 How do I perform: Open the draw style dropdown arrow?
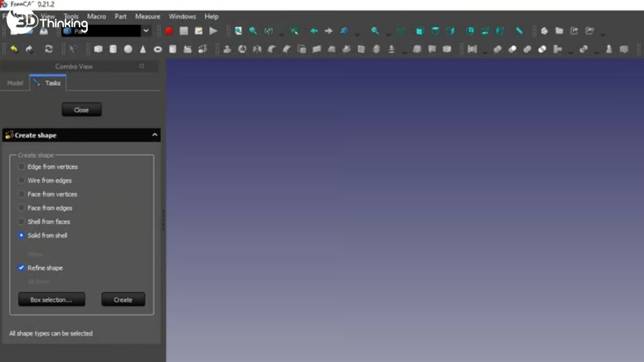tap(282, 33)
